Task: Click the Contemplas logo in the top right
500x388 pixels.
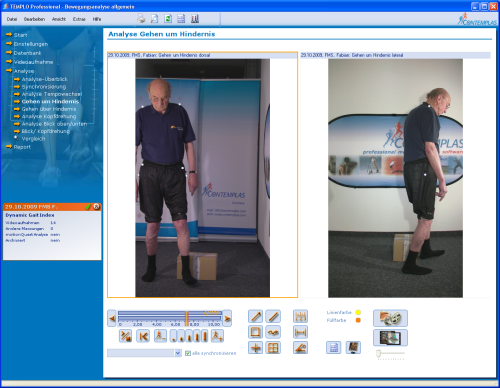Action: click(x=477, y=19)
